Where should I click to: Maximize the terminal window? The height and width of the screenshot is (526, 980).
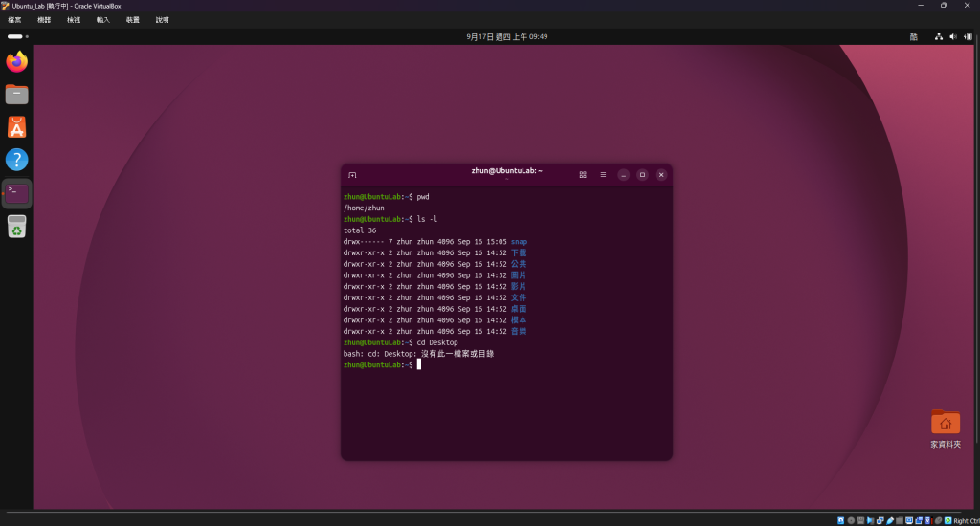point(642,175)
